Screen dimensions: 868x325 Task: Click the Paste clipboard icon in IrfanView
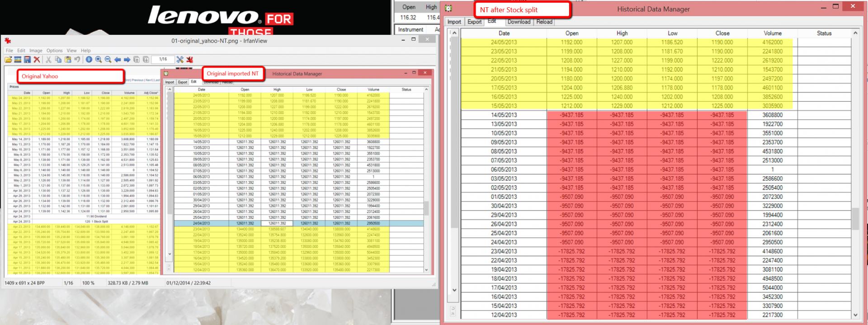click(x=68, y=60)
